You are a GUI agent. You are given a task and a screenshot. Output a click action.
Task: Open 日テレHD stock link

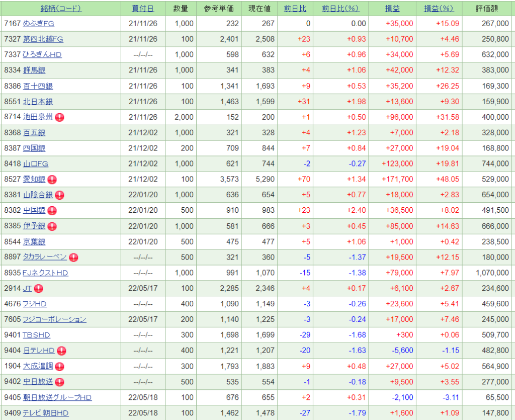coord(39,351)
